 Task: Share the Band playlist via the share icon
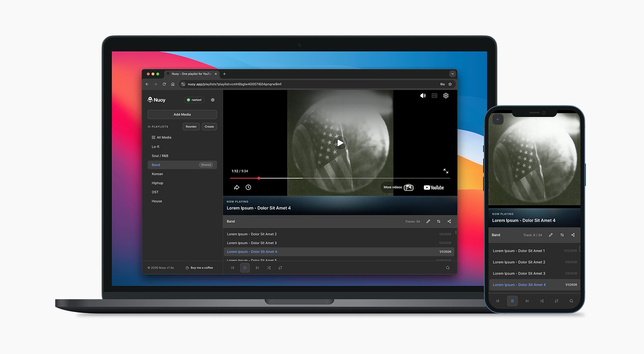click(x=449, y=221)
